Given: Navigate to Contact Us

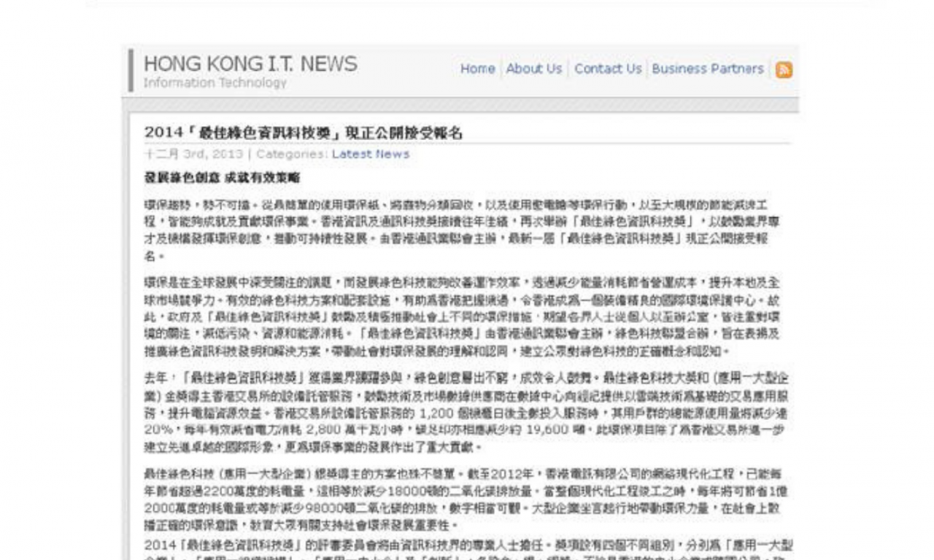Looking at the screenshot, I should [x=607, y=69].
